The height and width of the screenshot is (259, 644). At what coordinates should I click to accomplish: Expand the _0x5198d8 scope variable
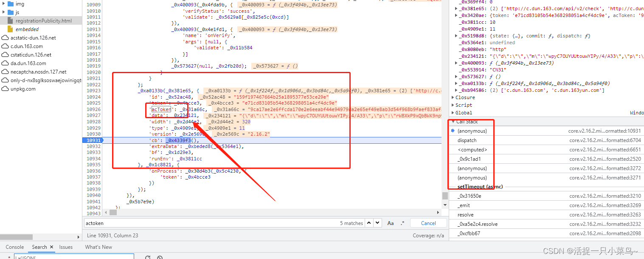coord(456,36)
